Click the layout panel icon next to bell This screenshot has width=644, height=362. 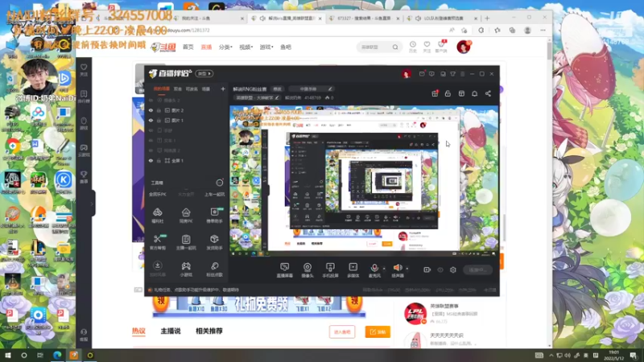click(x=461, y=93)
